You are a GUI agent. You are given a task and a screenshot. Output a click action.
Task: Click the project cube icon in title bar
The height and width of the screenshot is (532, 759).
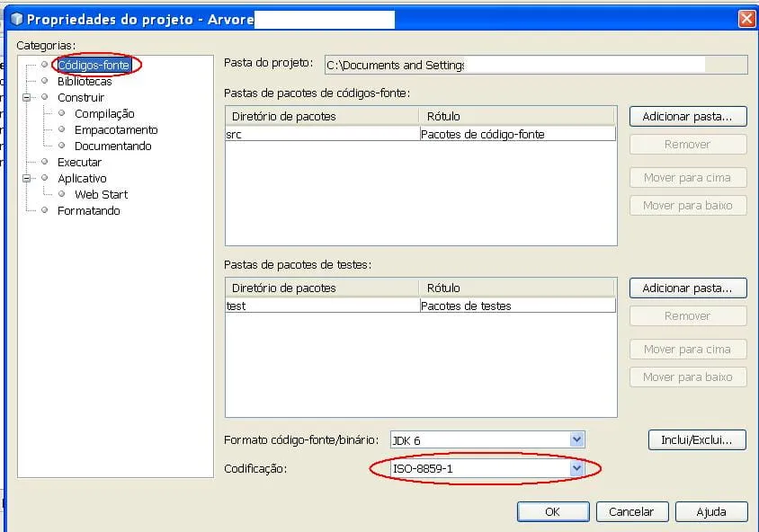pos(16,19)
